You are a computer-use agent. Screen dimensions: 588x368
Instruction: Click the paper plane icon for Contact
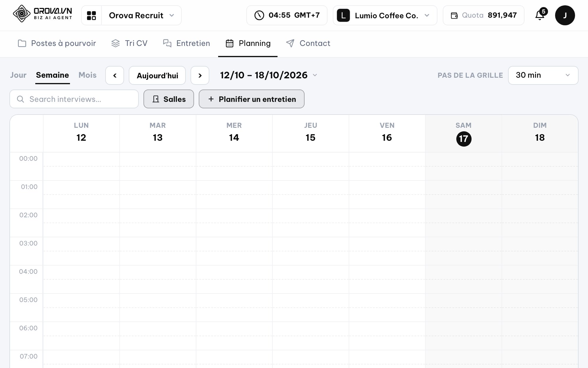coord(290,43)
